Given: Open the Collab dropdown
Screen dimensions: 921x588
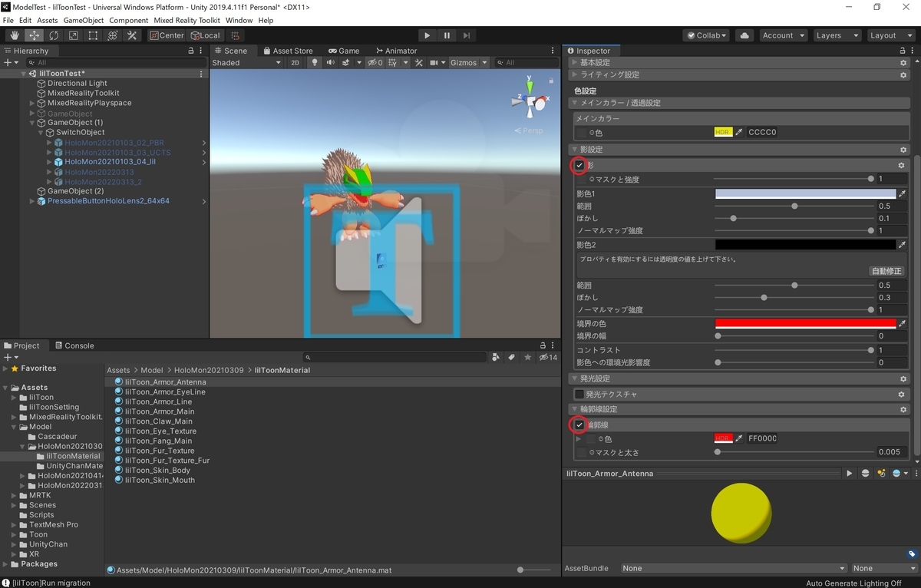Looking at the screenshot, I should [x=707, y=35].
